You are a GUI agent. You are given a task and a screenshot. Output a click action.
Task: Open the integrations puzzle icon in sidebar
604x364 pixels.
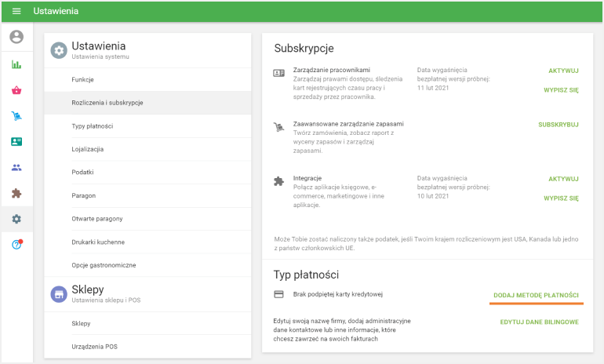(16, 193)
